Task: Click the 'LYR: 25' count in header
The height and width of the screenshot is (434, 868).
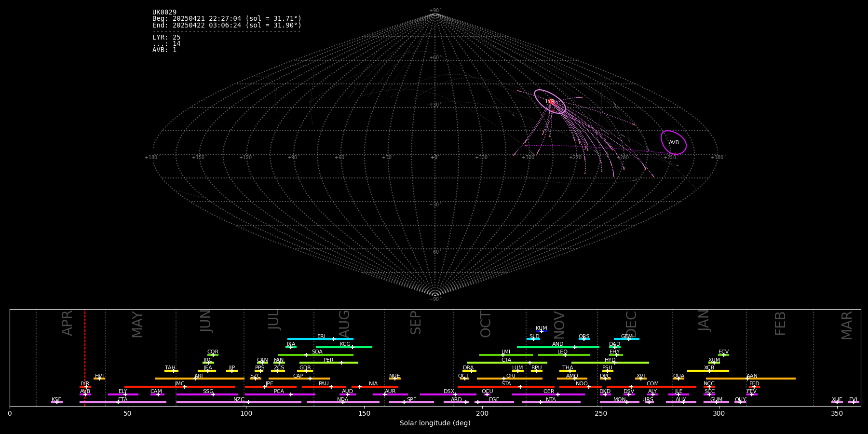Action: (x=166, y=37)
